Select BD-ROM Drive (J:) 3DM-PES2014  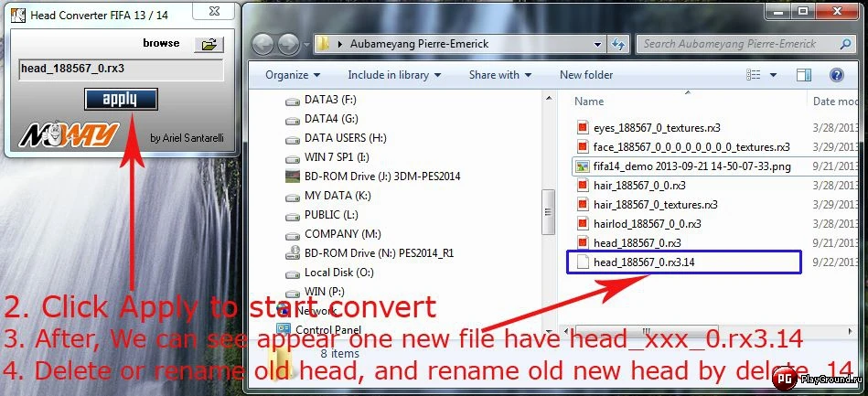coord(382,177)
